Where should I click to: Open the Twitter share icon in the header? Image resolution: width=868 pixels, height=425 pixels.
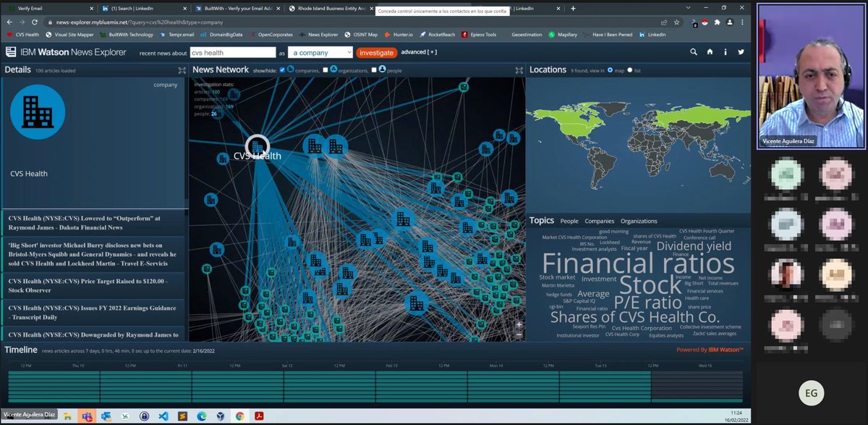pyautogui.click(x=741, y=52)
